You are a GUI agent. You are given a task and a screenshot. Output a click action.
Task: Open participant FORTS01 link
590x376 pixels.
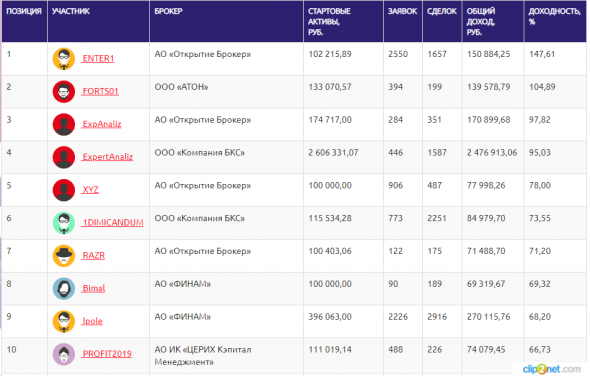pyautogui.click(x=100, y=91)
